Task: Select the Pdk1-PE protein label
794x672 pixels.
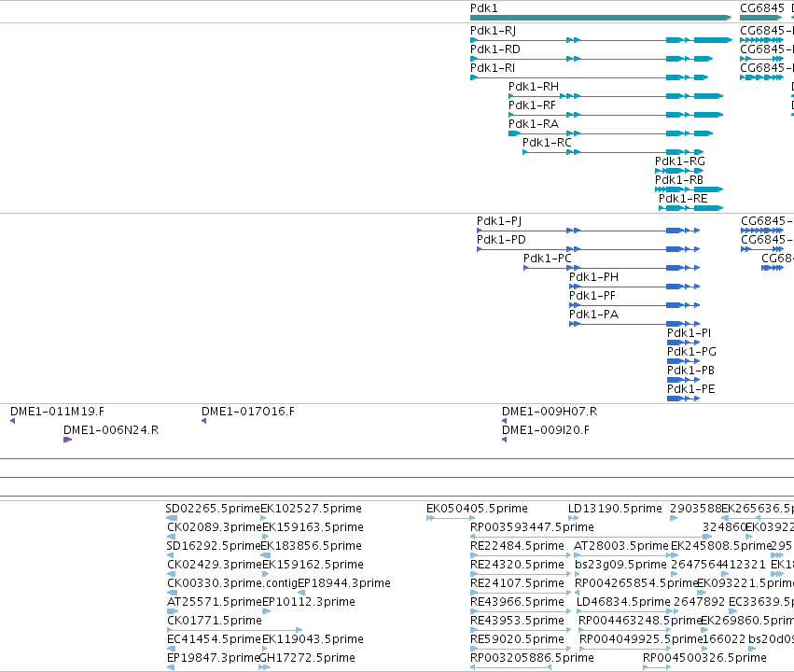Action: click(x=691, y=389)
